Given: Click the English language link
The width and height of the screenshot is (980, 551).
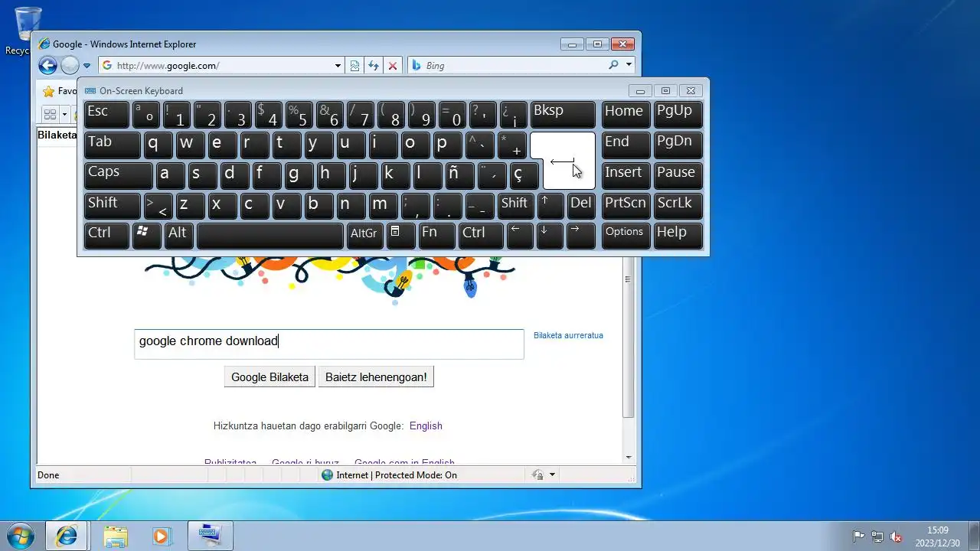Looking at the screenshot, I should [426, 425].
